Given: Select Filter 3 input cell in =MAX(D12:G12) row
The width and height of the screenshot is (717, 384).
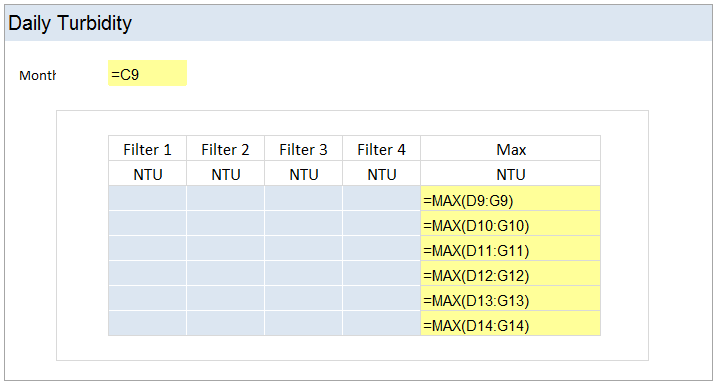Looking at the screenshot, I should pyautogui.click(x=304, y=273).
